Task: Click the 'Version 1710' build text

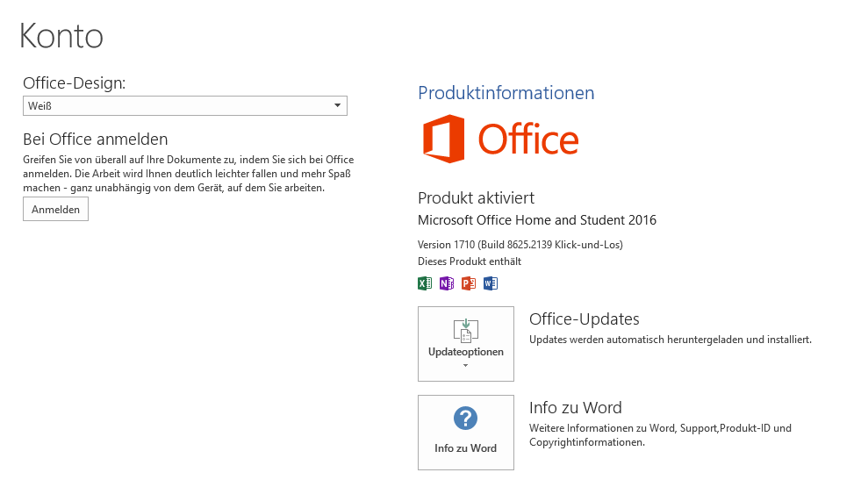Action: tap(520, 245)
